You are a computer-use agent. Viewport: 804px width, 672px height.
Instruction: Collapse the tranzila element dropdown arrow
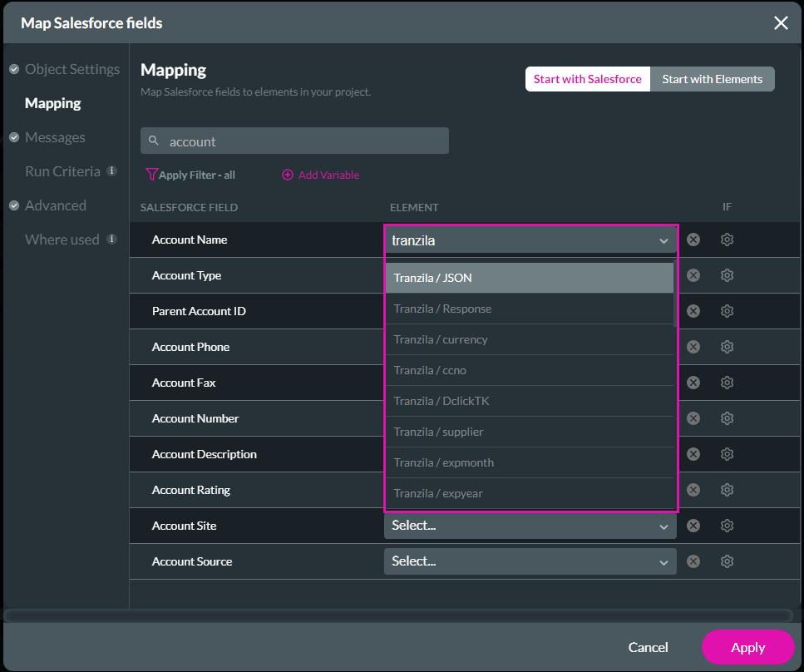663,241
